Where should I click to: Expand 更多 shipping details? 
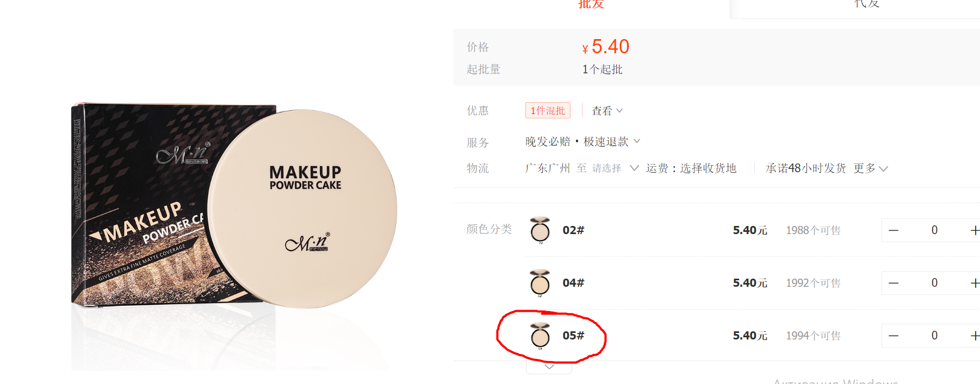(870, 168)
